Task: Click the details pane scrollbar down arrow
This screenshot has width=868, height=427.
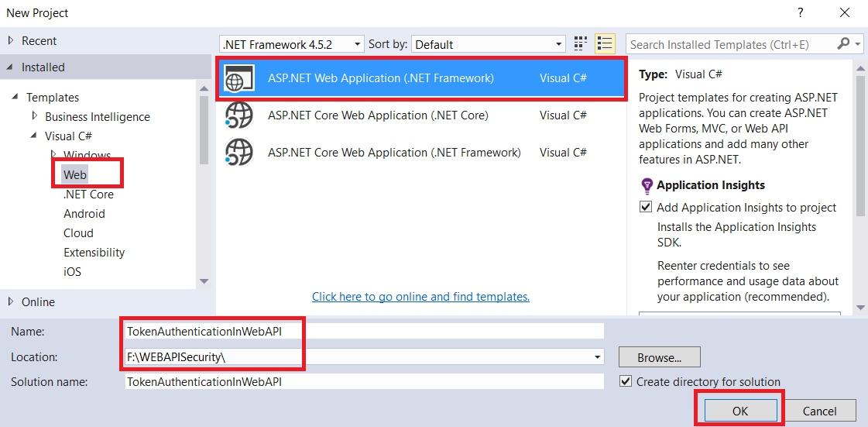Action: [860, 308]
